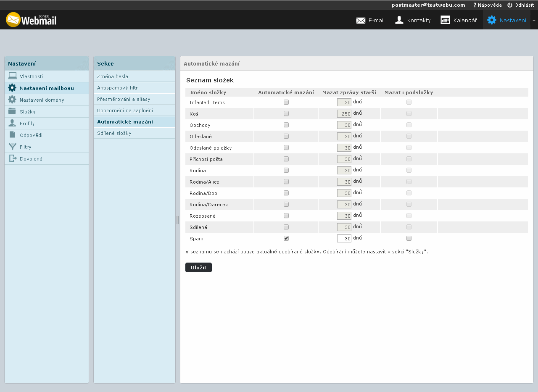
Task: Check subfolder deletion for Spam
Action: pyautogui.click(x=409, y=238)
